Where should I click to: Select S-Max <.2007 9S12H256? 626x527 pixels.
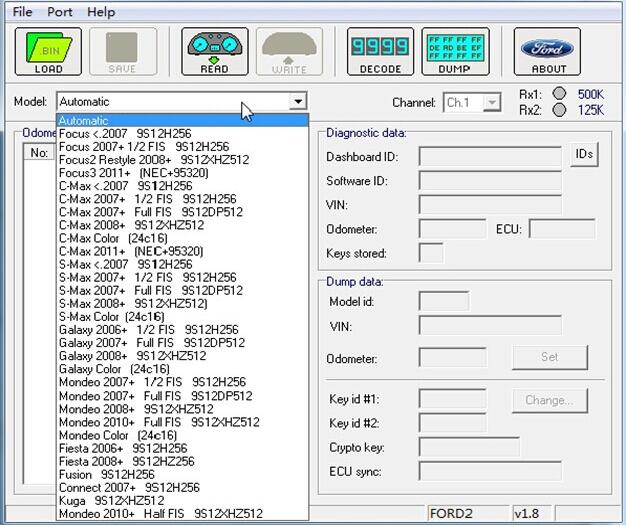pyautogui.click(x=182, y=264)
